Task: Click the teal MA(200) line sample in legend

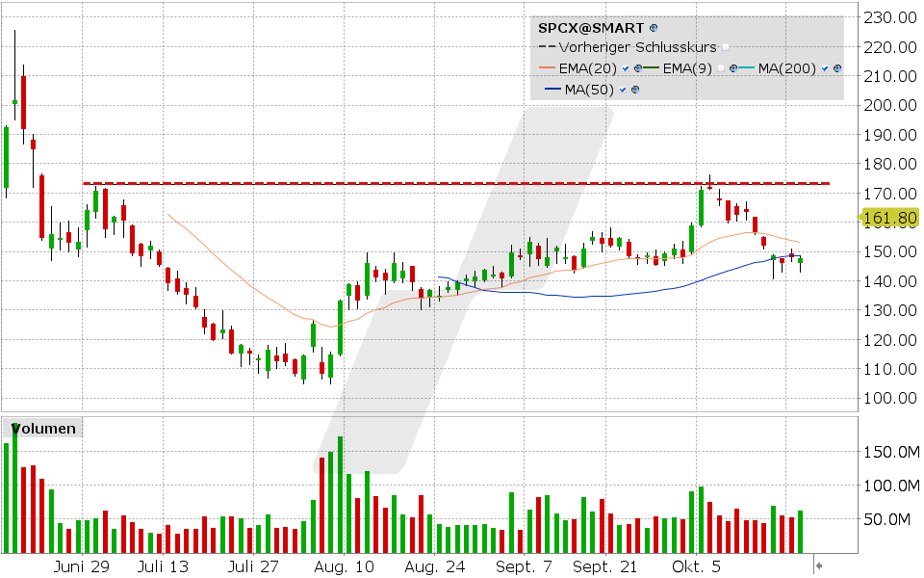Action: click(746, 67)
